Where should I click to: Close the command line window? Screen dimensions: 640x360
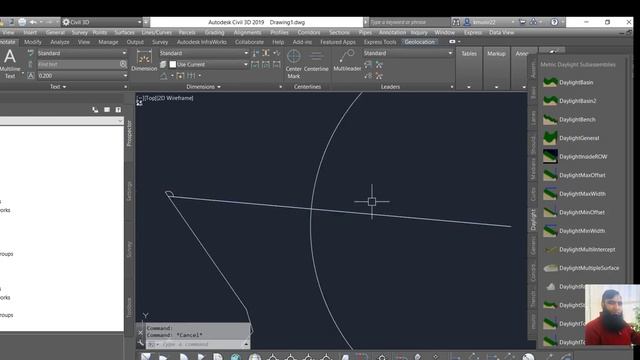tap(140, 333)
